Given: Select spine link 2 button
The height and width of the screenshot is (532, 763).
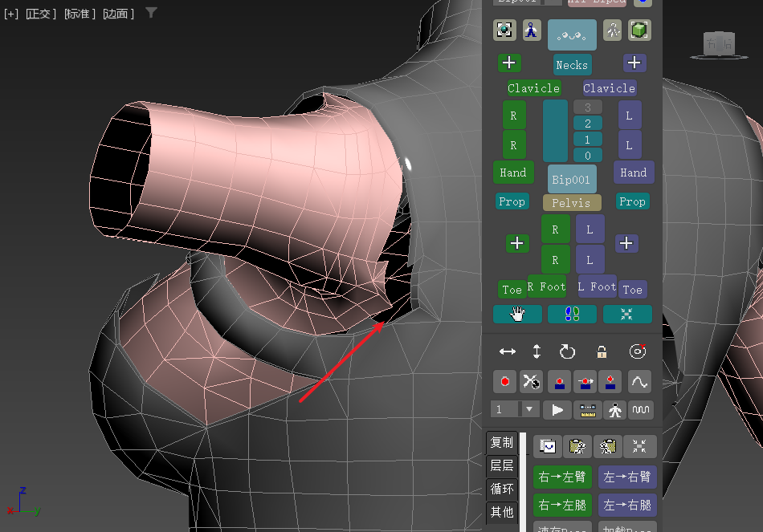Looking at the screenshot, I should pyautogui.click(x=588, y=124).
